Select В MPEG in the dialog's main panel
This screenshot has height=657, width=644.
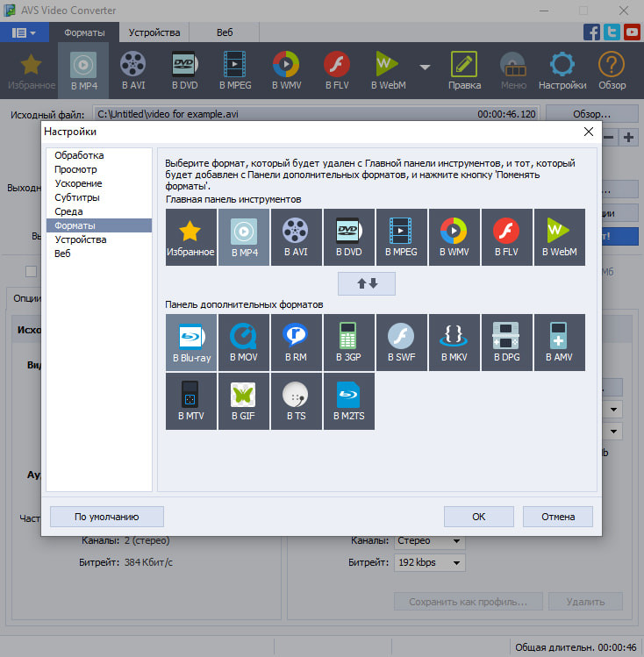402,237
